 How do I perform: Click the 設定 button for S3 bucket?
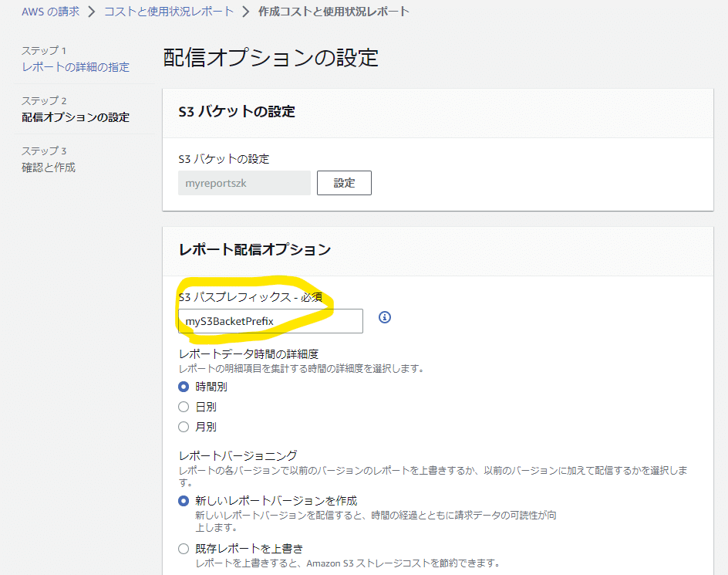[344, 183]
